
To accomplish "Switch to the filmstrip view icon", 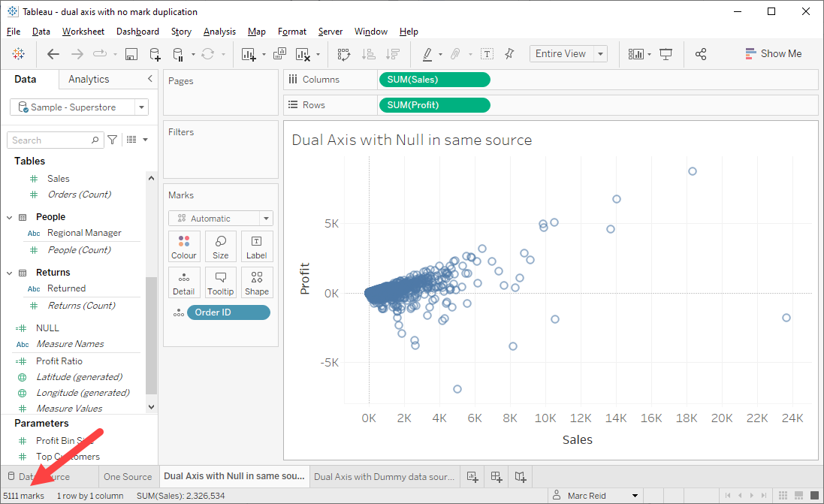I will pos(798,496).
